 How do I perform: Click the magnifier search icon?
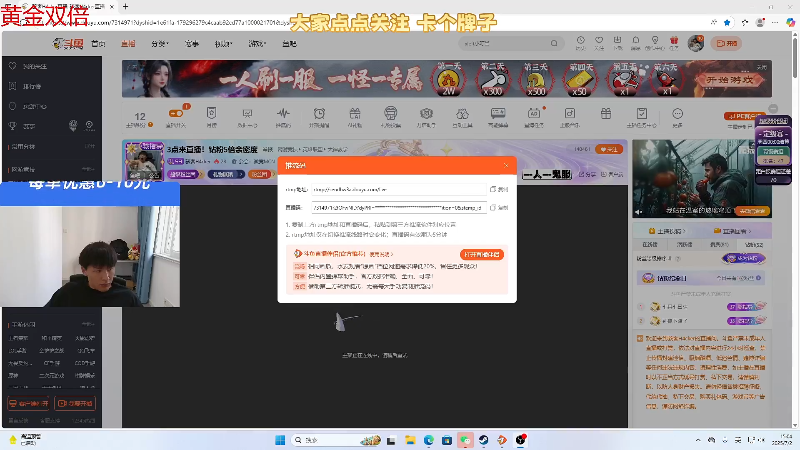[554, 43]
